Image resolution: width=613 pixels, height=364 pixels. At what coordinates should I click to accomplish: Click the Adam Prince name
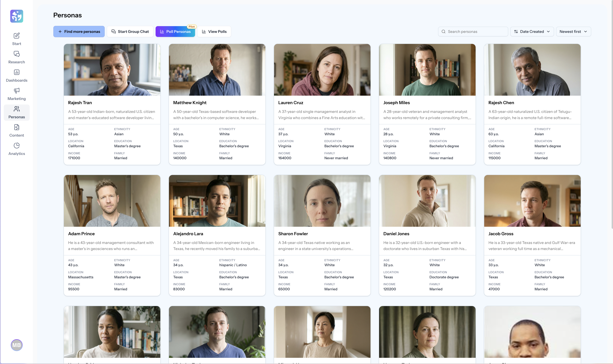[x=81, y=234]
